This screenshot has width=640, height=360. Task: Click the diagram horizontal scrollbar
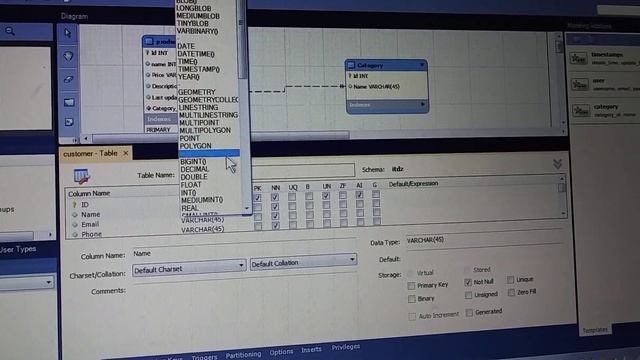(220, 136)
